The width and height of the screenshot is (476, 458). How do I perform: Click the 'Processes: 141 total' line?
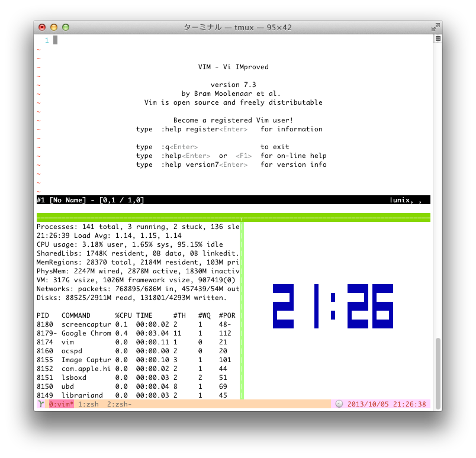pos(138,227)
